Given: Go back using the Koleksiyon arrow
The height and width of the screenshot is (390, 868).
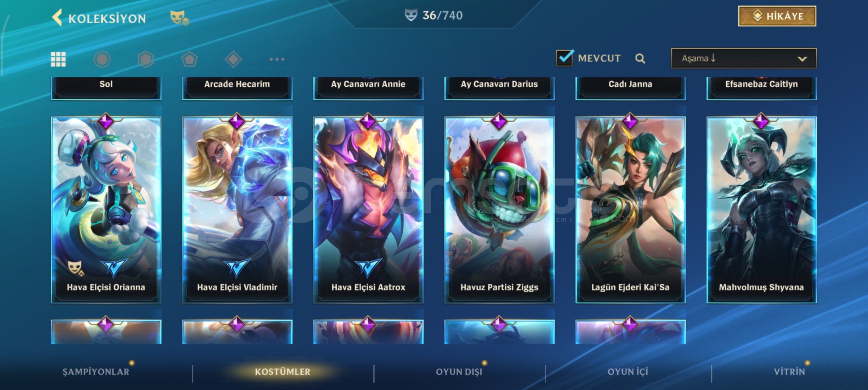Looking at the screenshot, I should pyautogui.click(x=57, y=17).
